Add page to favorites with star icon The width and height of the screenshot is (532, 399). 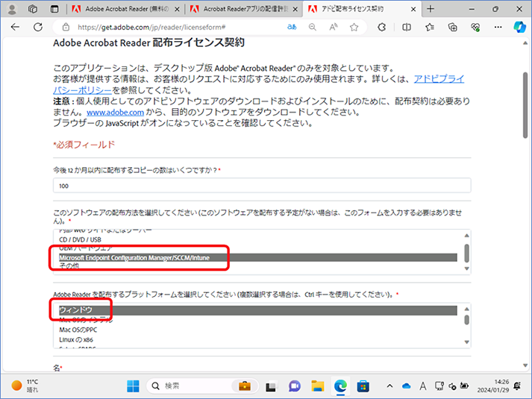354,27
